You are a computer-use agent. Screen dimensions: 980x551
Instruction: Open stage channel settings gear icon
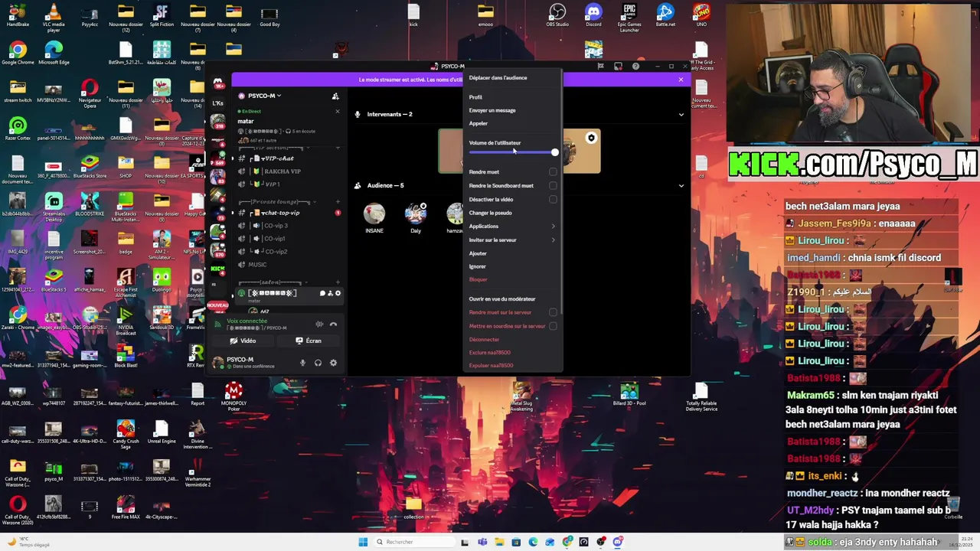338,293
